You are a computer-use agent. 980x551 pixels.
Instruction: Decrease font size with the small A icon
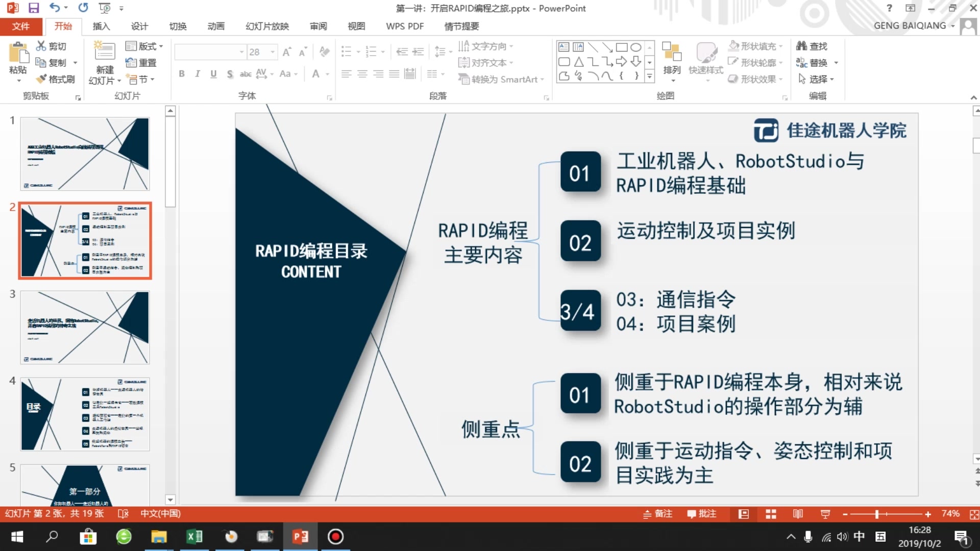point(303,52)
